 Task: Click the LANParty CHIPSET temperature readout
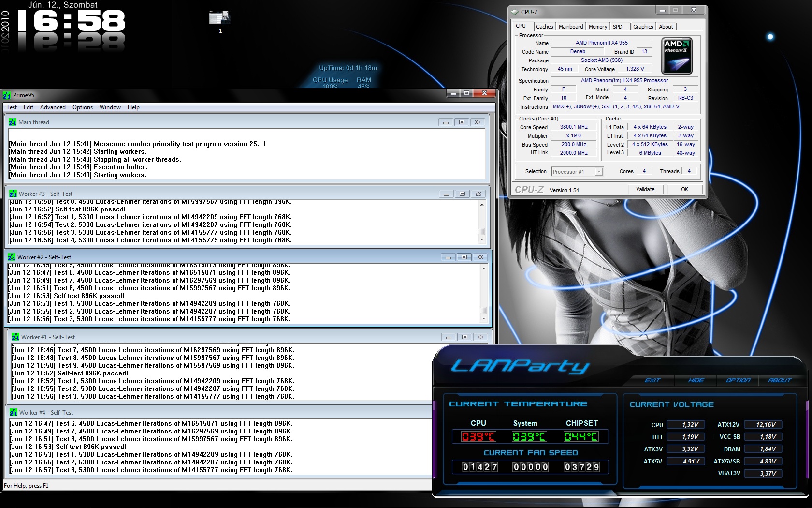(x=581, y=437)
